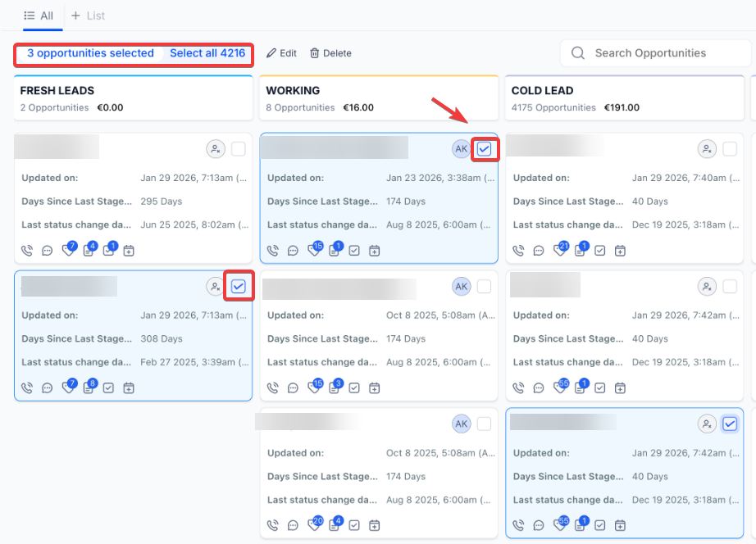Click the task icon on the second Working card
756x544 pixels.
coord(354,388)
